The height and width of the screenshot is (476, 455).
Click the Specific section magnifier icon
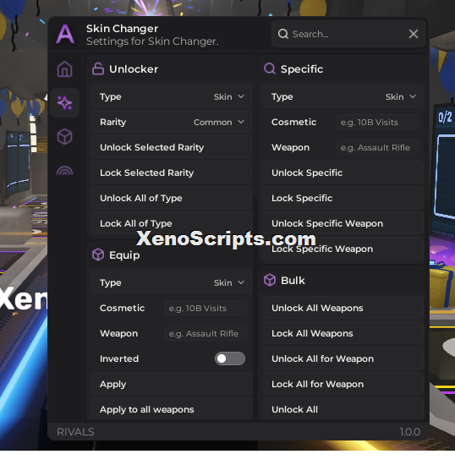coord(270,69)
